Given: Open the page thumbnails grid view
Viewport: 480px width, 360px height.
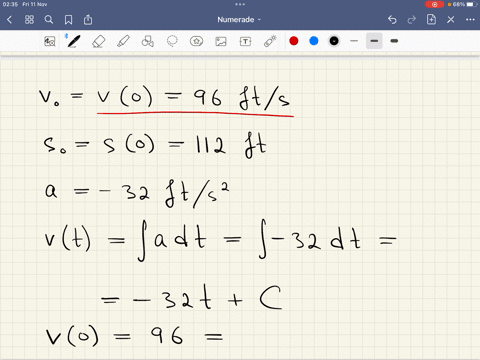Looking at the screenshot, I should pos(29,20).
